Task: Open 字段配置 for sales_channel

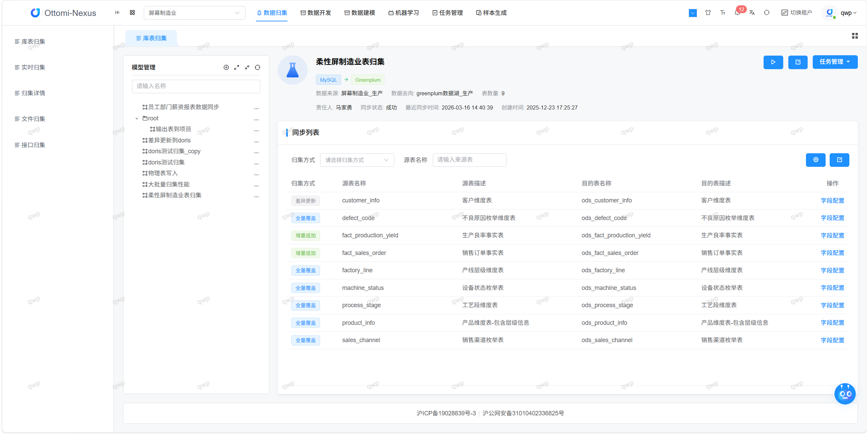Action: (832, 340)
